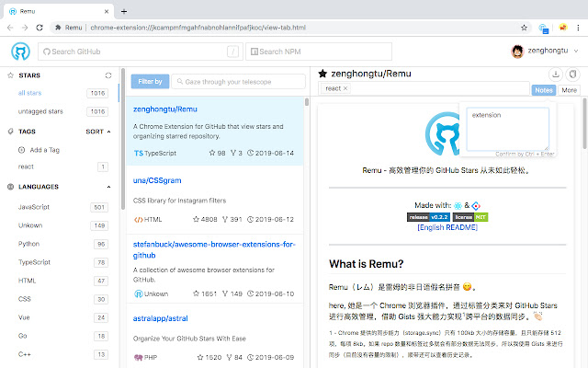This screenshot has width=588, height=368.
Task: Click the tag icon next to TAGS
Action: 10,132
